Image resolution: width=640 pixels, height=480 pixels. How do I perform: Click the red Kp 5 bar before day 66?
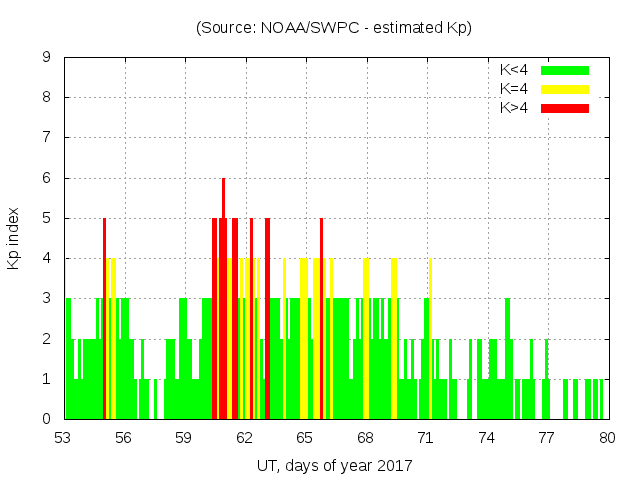pyautogui.click(x=321, y=320)
